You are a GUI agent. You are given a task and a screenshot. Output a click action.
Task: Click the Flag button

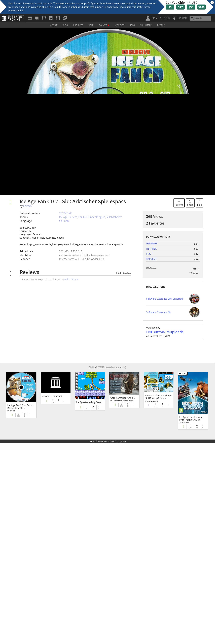(199, 203)
